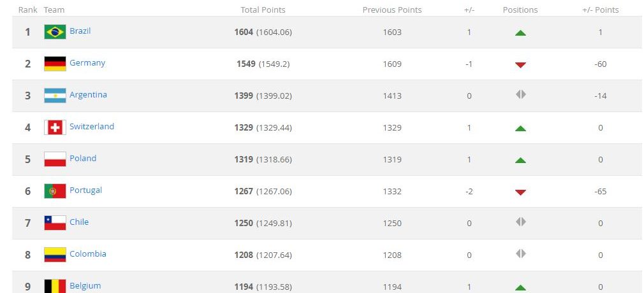Click Argentina's gray no-change position icon
This screenshot has height=293, width=644.
coord(520,95)
